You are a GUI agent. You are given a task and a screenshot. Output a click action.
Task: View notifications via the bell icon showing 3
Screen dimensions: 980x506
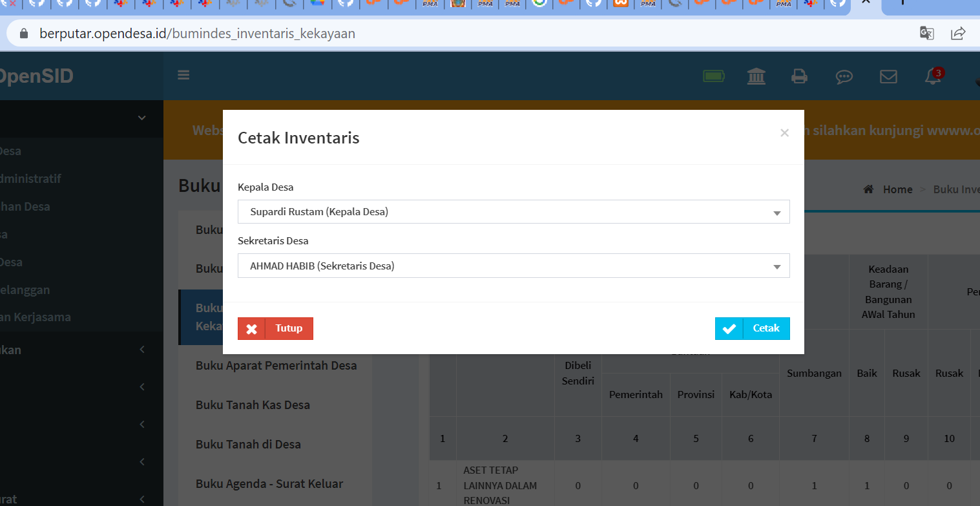coord(932,76)
